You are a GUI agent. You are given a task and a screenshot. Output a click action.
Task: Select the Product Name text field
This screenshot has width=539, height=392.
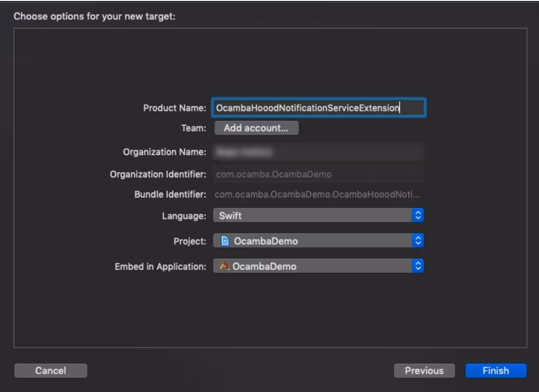click(318, 107)
